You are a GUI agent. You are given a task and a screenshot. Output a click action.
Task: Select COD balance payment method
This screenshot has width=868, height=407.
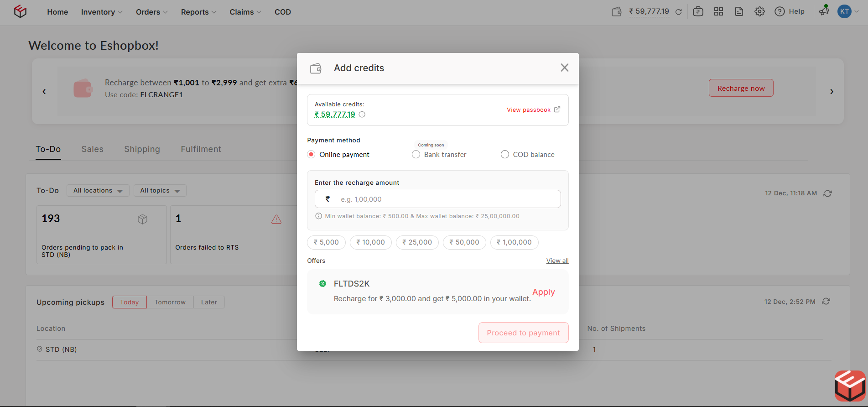point(505,155)
